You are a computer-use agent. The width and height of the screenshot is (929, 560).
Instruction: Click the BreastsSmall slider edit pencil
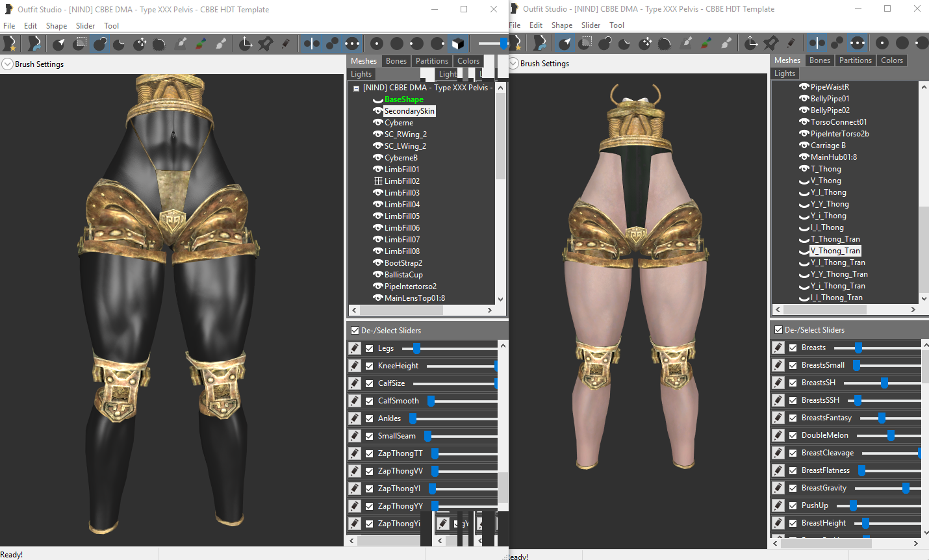[778, 365]
